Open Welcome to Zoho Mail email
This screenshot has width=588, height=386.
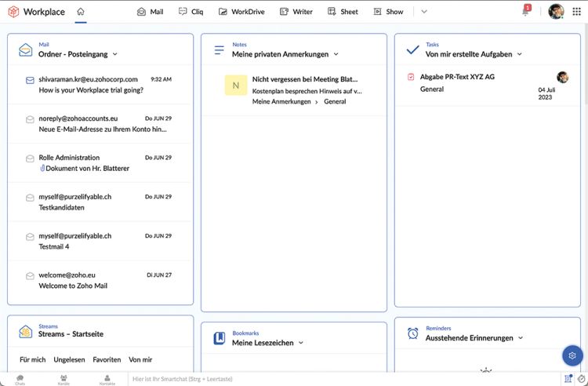point(100,280)
